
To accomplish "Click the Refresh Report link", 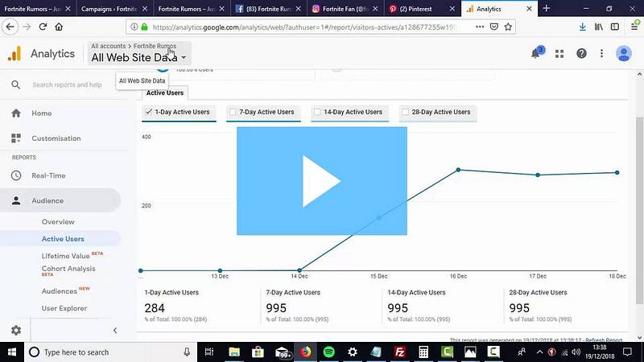I will (604, 339).
